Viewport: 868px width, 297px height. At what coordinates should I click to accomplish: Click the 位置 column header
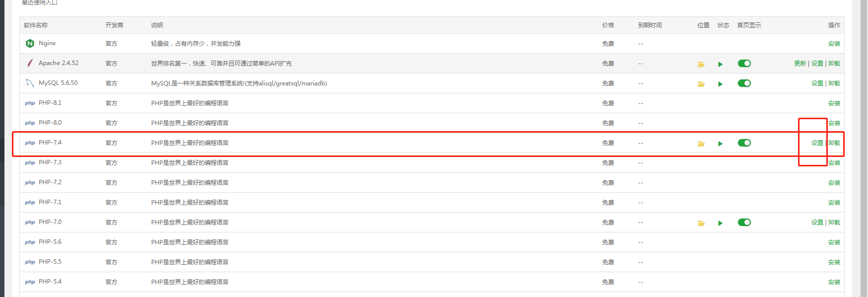pos(703,25)
